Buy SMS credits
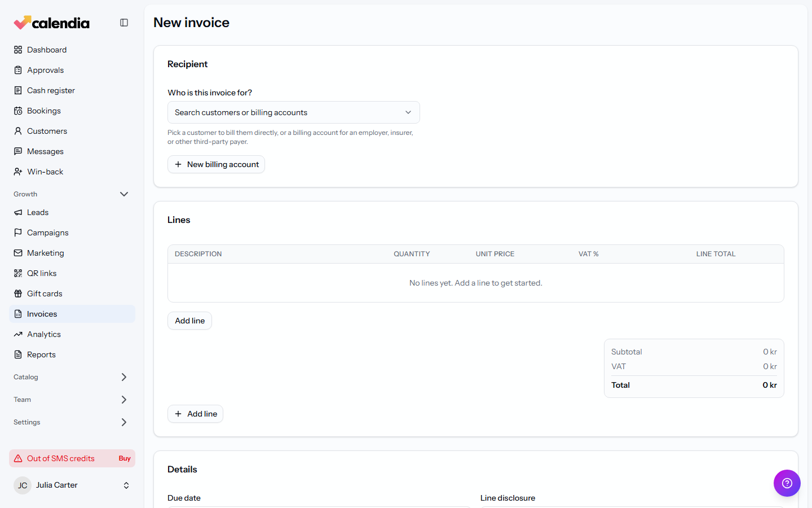This screenshot has width=812, height=508. point(125,458)
